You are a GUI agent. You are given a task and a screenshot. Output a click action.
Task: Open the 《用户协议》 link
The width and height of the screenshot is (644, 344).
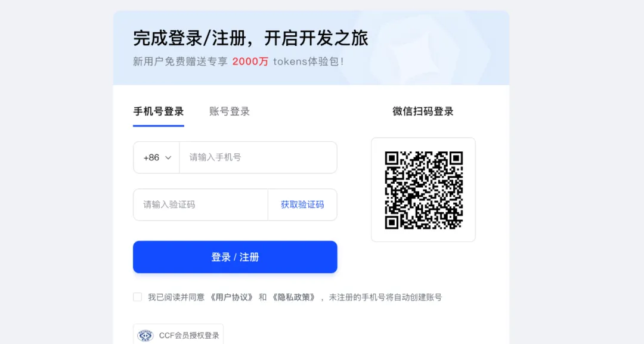[x=231, y=297]
